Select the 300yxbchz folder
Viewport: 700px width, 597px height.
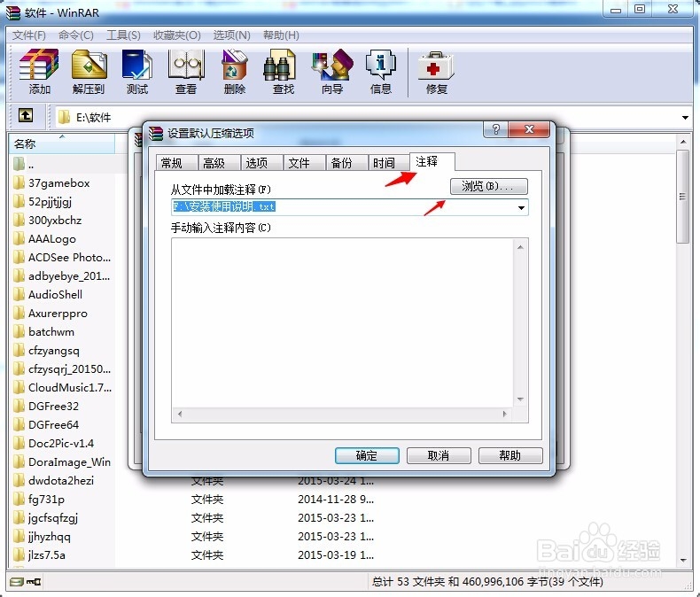[47, 220]
